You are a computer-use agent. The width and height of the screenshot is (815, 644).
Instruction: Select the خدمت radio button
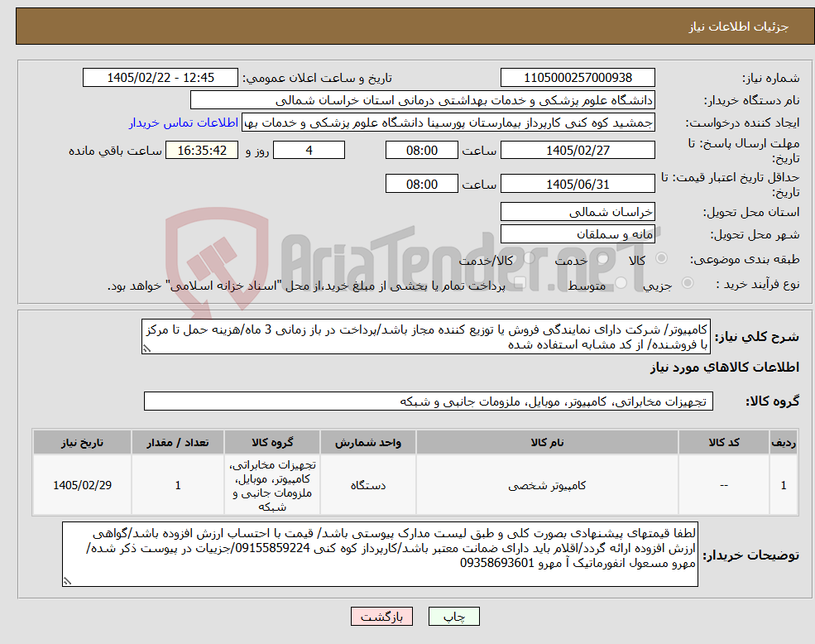click(603, 258)
